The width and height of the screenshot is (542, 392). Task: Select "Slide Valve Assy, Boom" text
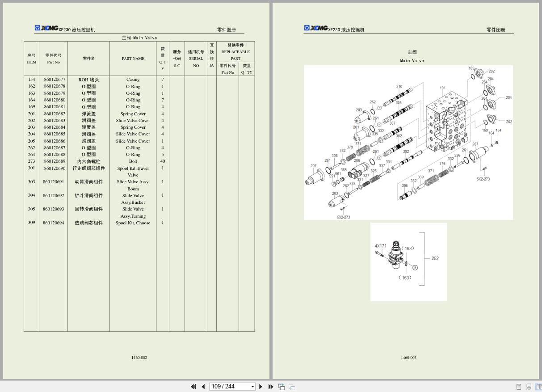(133, 185)
